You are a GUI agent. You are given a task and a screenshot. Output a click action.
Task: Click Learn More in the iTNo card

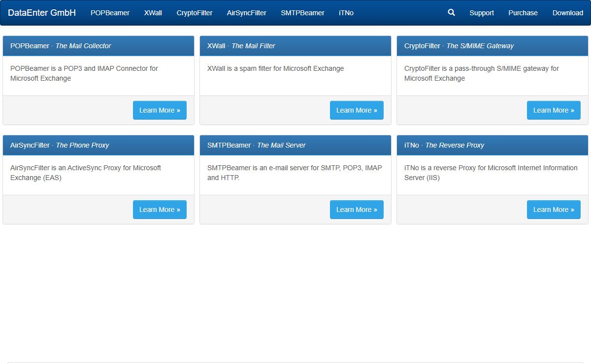click(x=554, y=210)
